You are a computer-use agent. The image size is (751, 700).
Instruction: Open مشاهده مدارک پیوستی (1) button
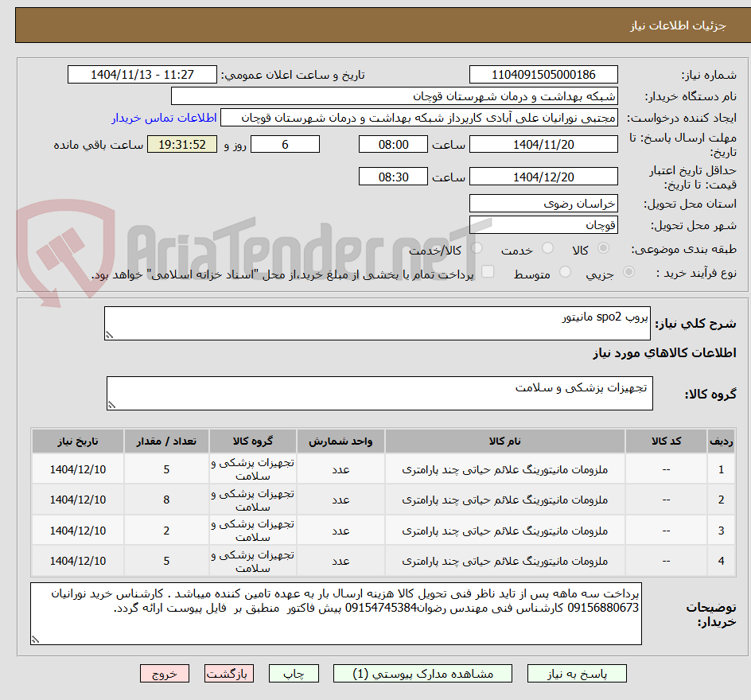(422, 674)
